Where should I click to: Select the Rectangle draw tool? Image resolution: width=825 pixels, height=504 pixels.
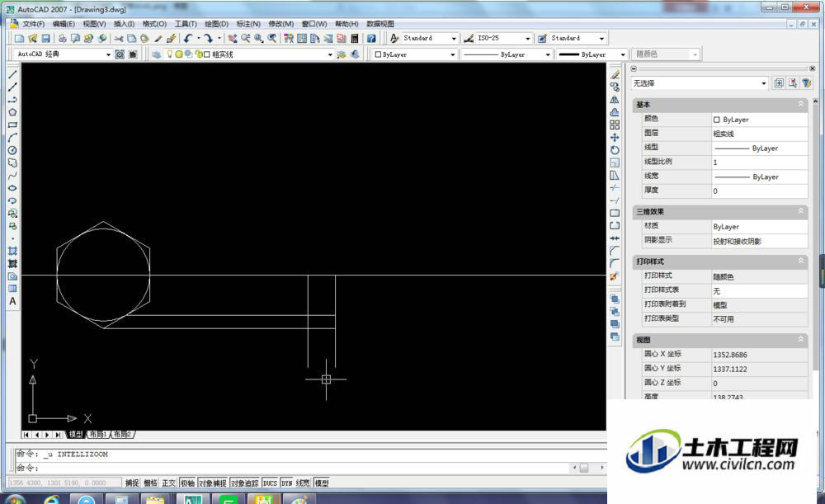[x=12, y=125]
